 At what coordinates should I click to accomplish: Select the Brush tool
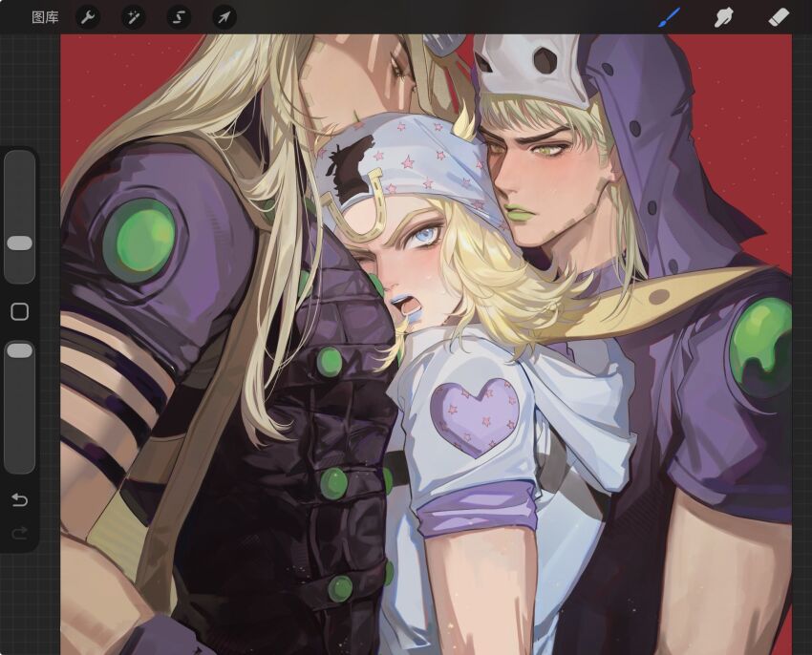pyautogui.click(x=669, y=17)
